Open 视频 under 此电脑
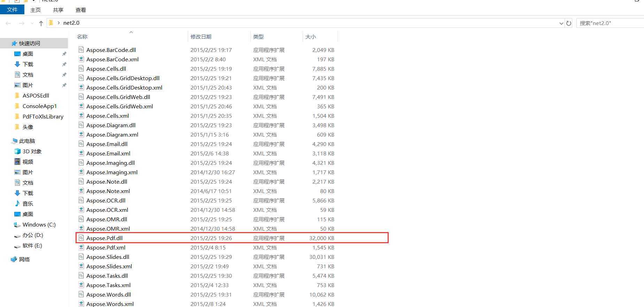644x307 pixels. coord(28,162)
